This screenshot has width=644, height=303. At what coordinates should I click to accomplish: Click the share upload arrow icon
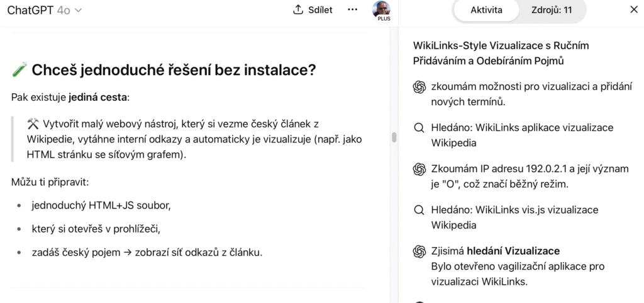point(297,9)
